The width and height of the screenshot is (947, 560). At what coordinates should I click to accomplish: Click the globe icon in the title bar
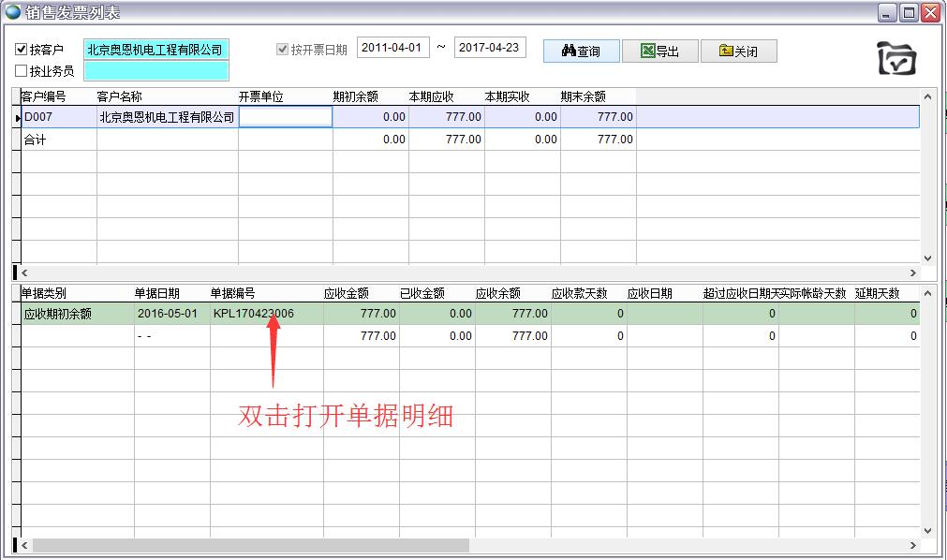click(x=12, y=12)
